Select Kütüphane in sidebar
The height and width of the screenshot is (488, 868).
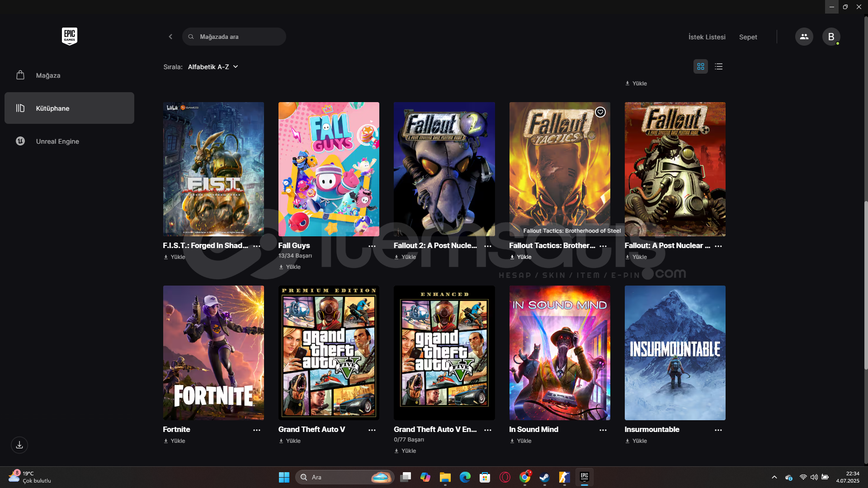(x=69, y=108)
